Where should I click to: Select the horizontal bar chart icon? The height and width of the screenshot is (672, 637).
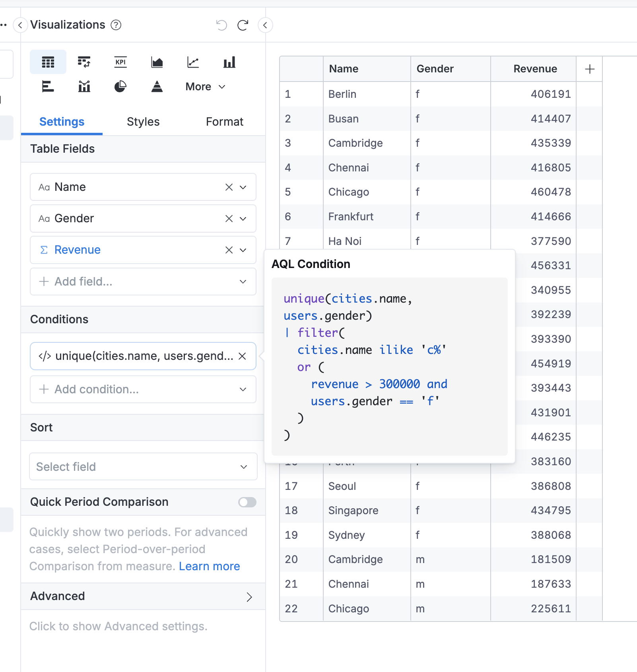pos(48,86)
